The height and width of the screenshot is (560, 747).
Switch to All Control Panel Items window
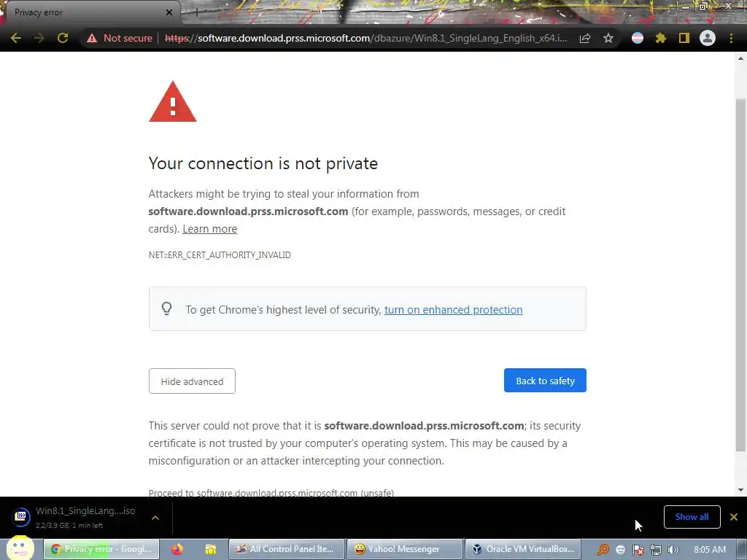tap(286, 549)
